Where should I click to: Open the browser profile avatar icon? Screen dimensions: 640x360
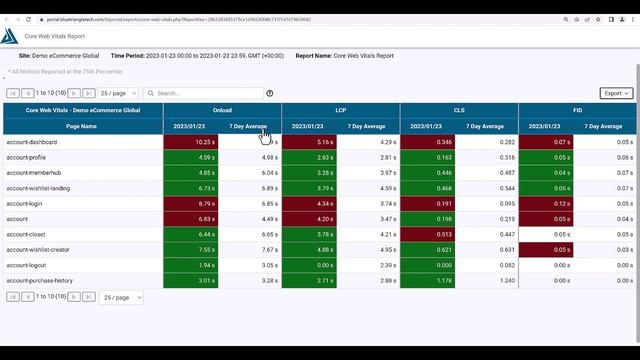pos(622,19)
